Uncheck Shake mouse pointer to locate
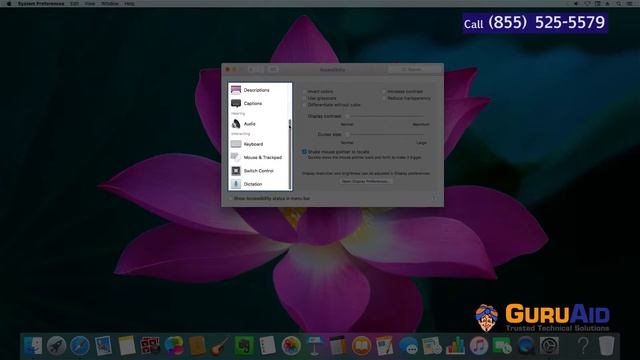The width and height of the screenshot is (640, 360). tap(304, 151)
